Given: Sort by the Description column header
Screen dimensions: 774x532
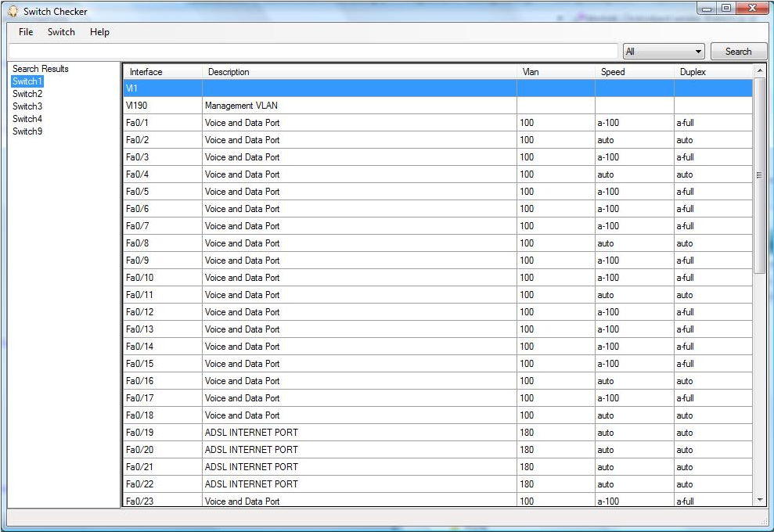Looking at the screenshot, I should pos(359,71).
